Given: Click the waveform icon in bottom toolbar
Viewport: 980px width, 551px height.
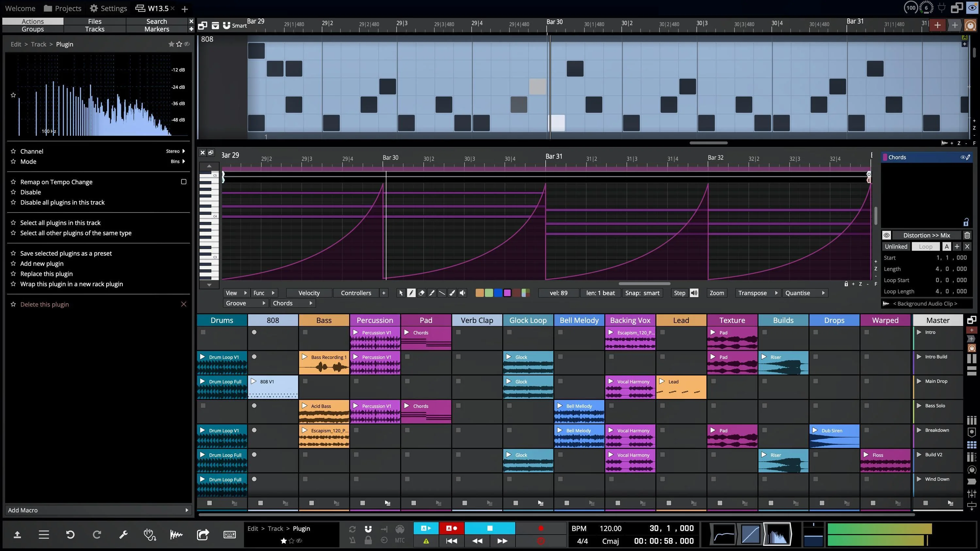Looking at the screenshot, I should [x=176, y=535].
